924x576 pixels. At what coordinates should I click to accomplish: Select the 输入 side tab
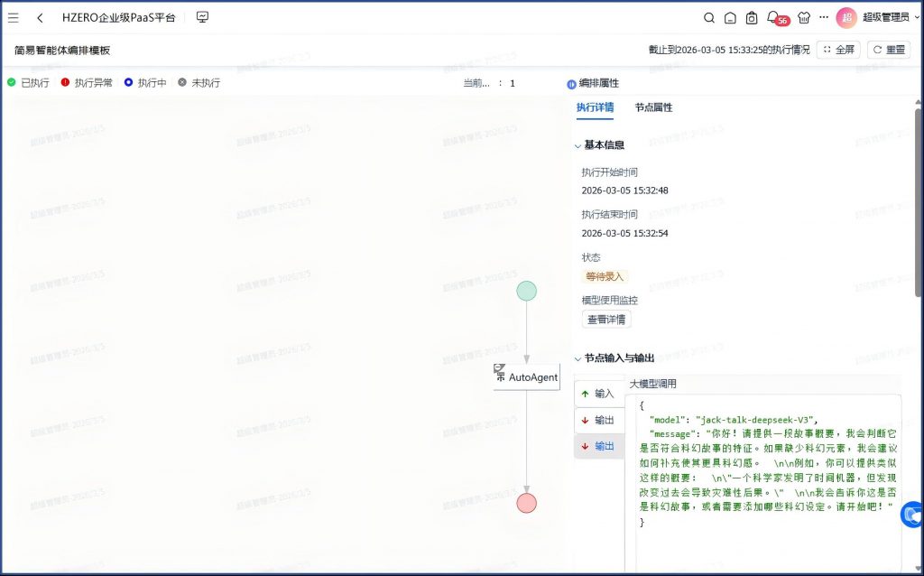(597, 394)
